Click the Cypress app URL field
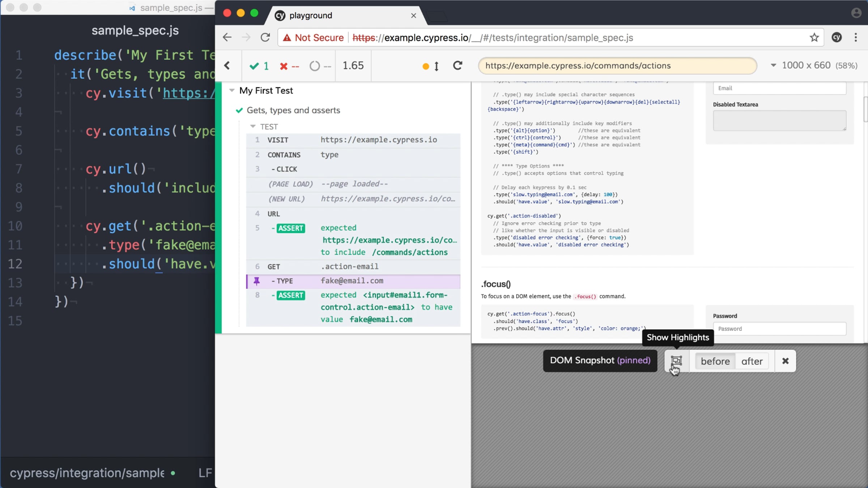 [x=617, y=65]
